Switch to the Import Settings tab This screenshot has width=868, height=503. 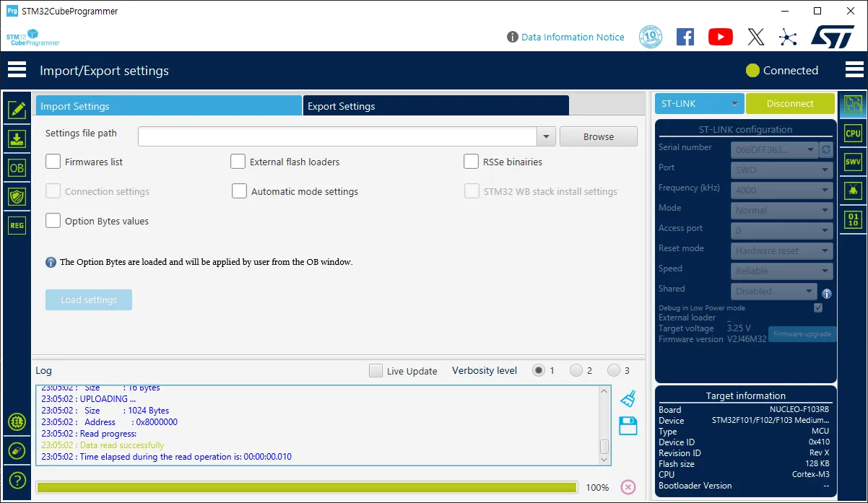(x=169, y=106)
